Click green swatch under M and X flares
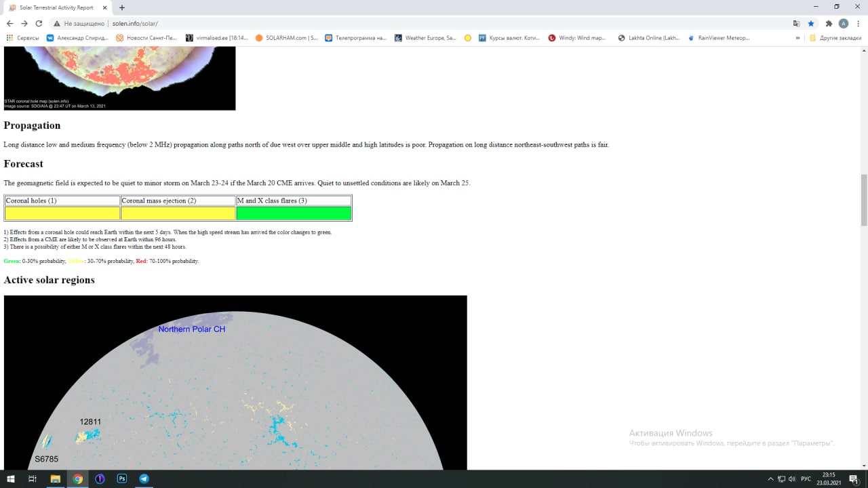The height and width of the screenshot is (488, 868). (x=294, y=213)
